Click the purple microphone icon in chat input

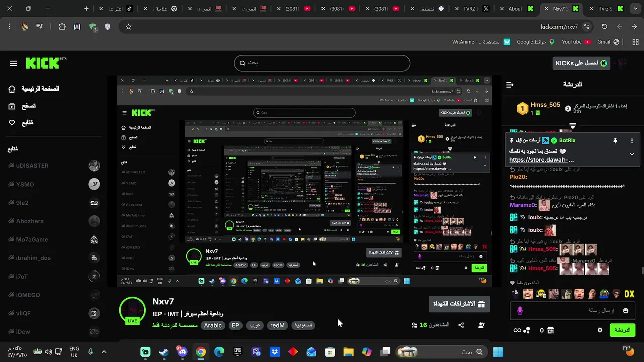(520, 311)
